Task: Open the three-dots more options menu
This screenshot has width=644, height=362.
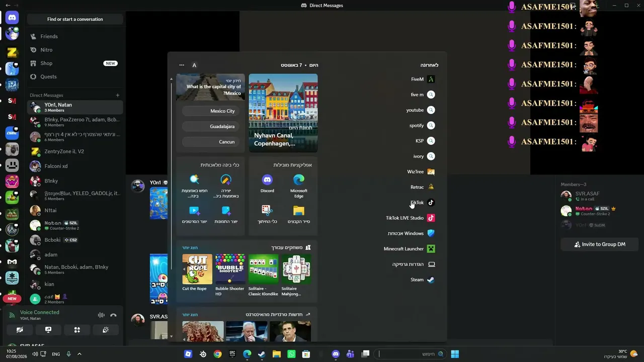Action: click(182, 65)
